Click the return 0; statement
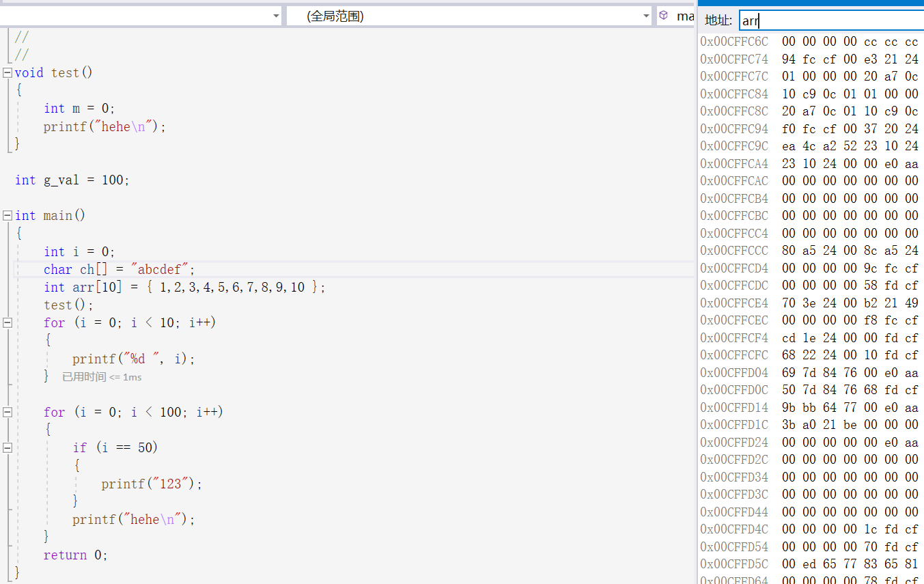Image resolution: width=924 pixels, height=584 pixels. point(76,555)
